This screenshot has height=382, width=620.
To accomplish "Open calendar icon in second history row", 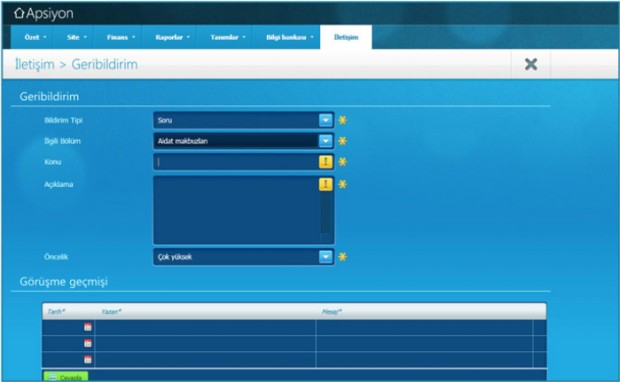I will tap(88, 343).
